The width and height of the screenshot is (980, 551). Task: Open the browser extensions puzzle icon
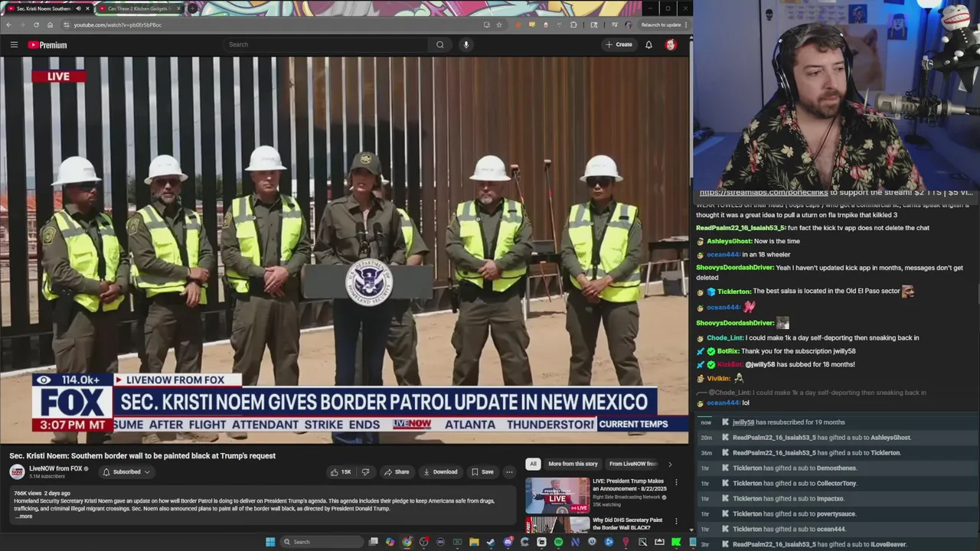click(573, 24)
